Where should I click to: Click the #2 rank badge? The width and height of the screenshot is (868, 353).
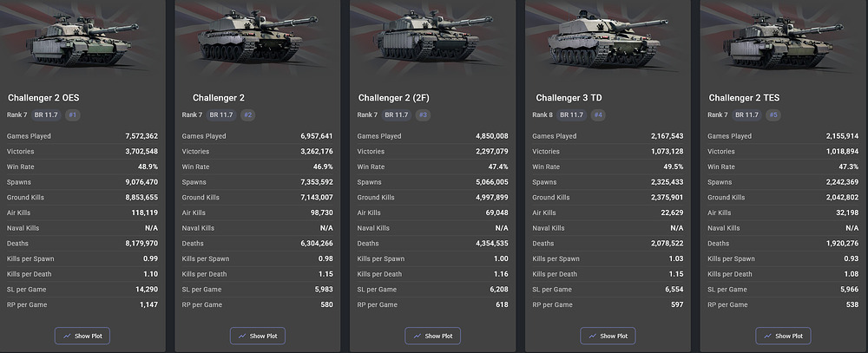(248, 114)
